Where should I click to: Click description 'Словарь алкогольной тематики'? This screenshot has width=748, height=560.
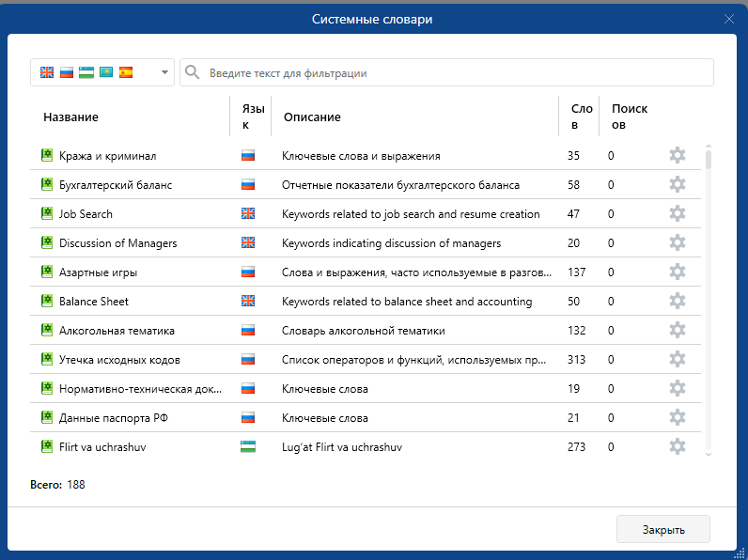click(363, 331)
